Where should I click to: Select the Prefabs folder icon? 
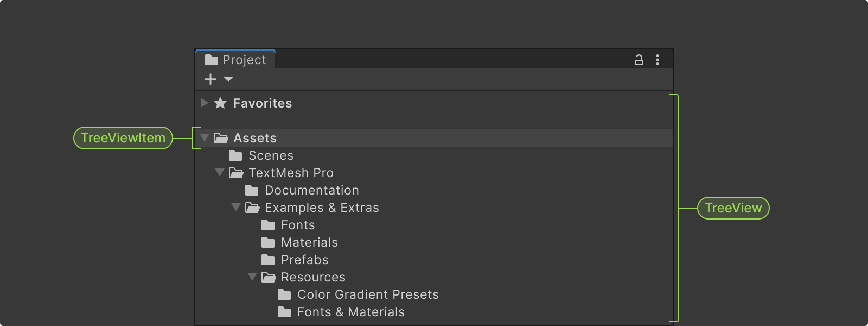point(268,260)
